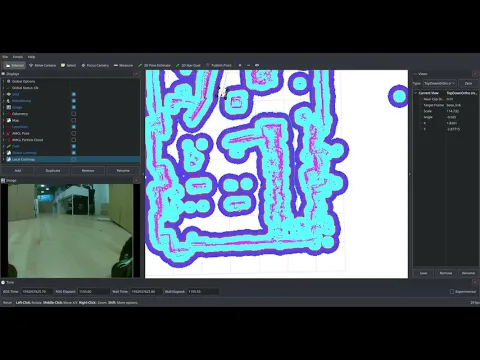This screenshot has height=360, width=480.
Task: Enable the Map display checkbox
Action: point(74,120)
